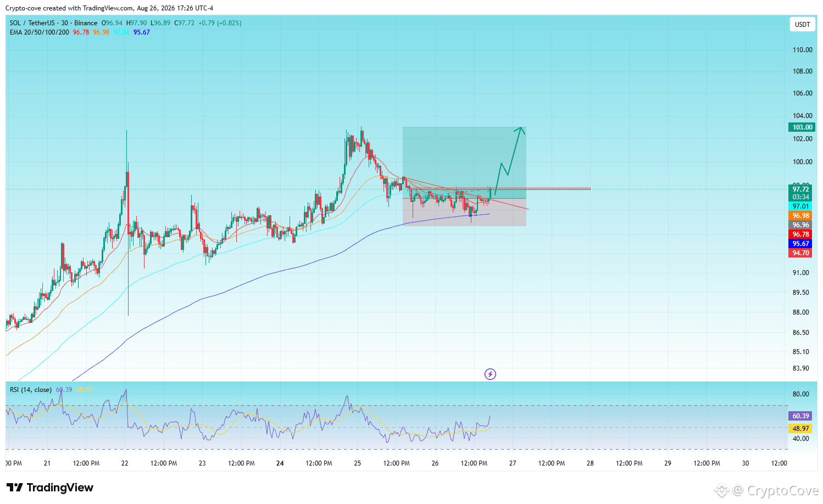Click the 104.00 price scale label
This screenshot has width=823, height=504.
point(802,116)
